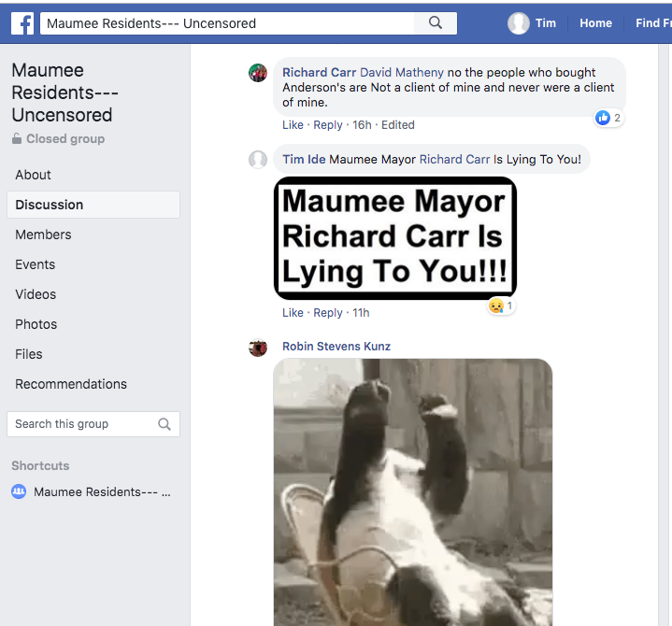Click the sad reaction emoji icon

(x=496, y=306)
